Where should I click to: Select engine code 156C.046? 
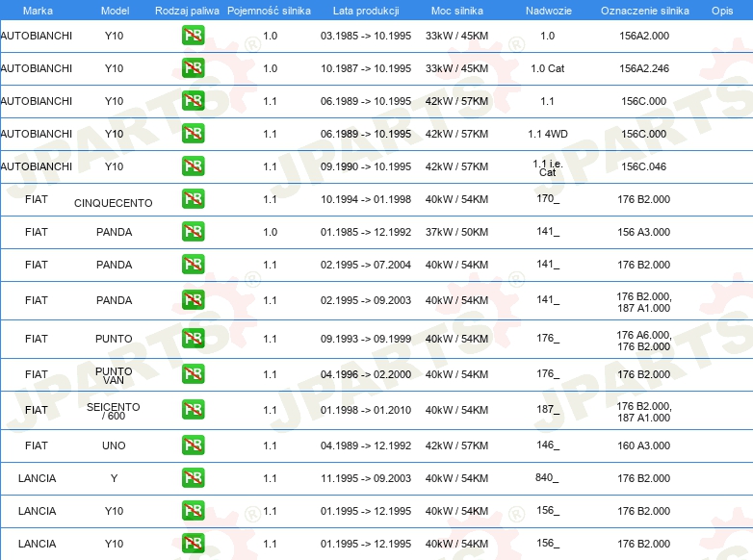(644, 166)
